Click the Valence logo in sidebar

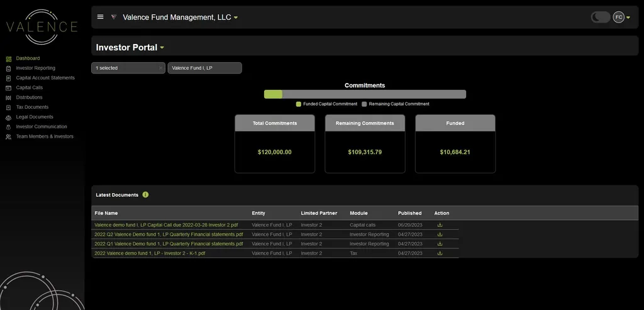pyautogui.click(x=42, y=26)
